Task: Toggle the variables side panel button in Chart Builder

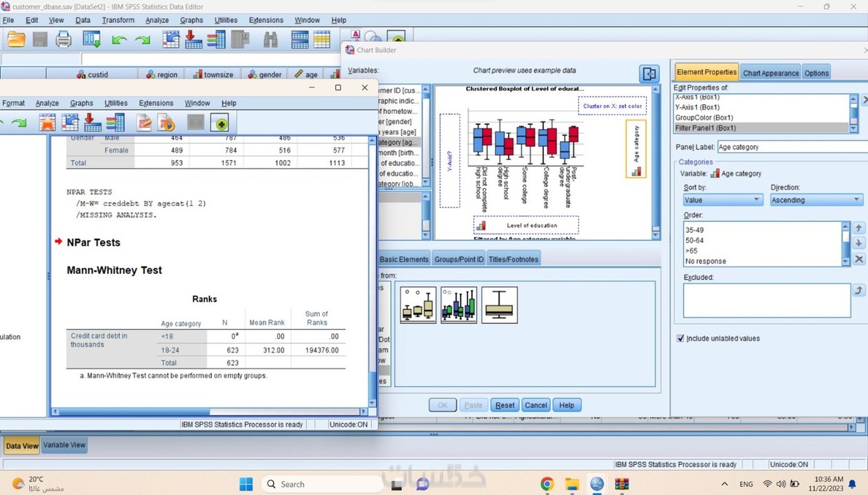Action: (649, 73)
